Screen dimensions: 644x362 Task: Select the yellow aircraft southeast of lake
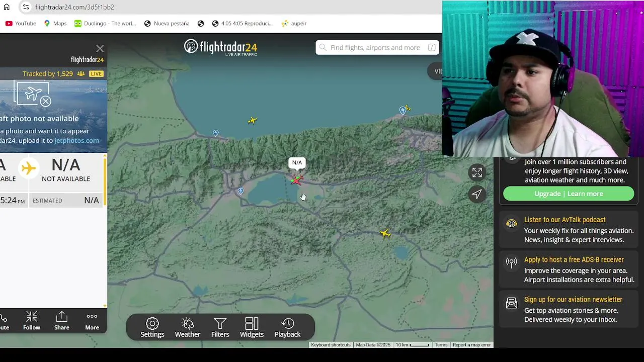click(385, 233)
